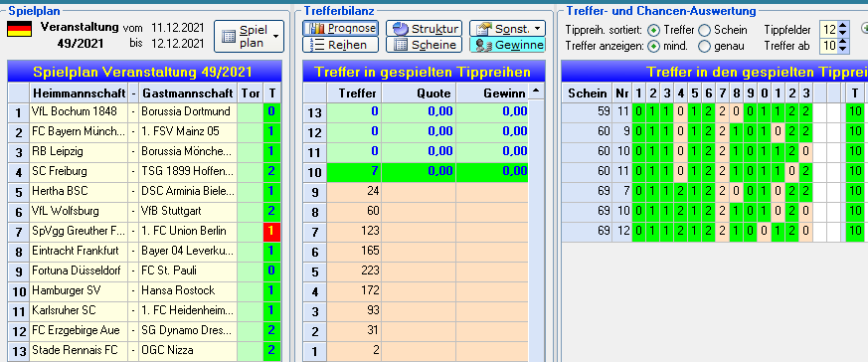Click the Karlsruher SC cell
The height and width of the screenshot is (362, 868).
click(80, 311)
